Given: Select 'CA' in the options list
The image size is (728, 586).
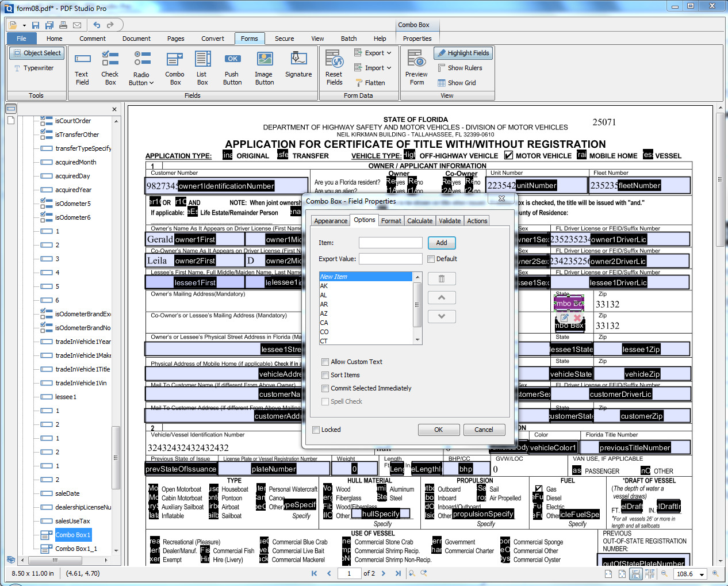Looking at the screenshot, I should coord(366,323).
